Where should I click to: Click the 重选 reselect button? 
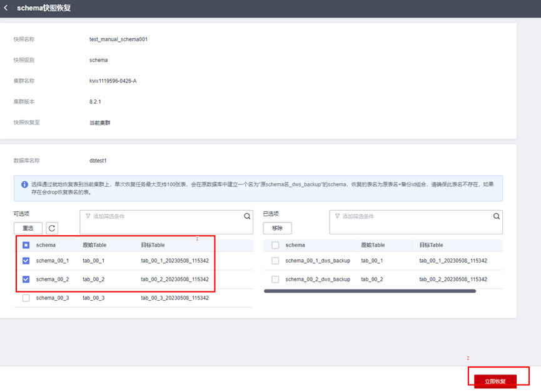click(28, 228)
